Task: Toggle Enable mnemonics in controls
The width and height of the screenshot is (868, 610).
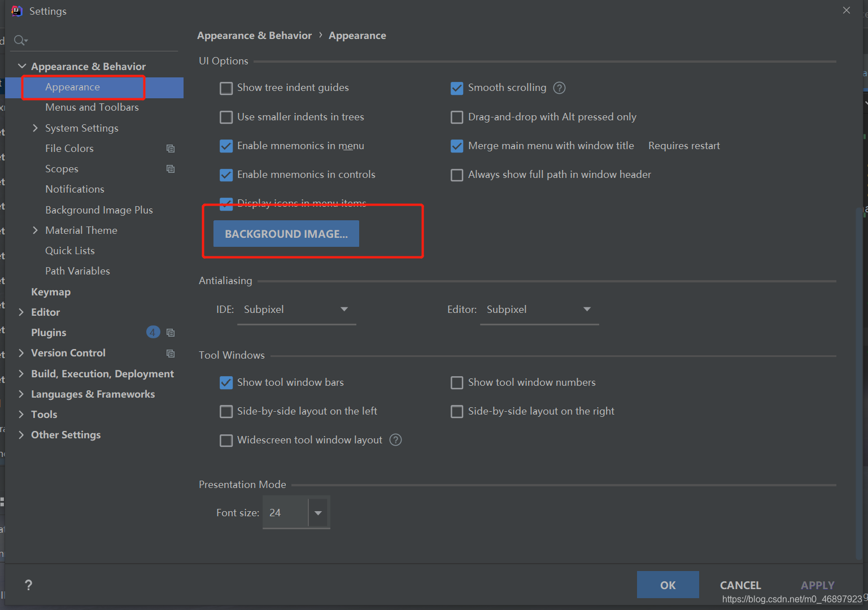Action: 226,175
